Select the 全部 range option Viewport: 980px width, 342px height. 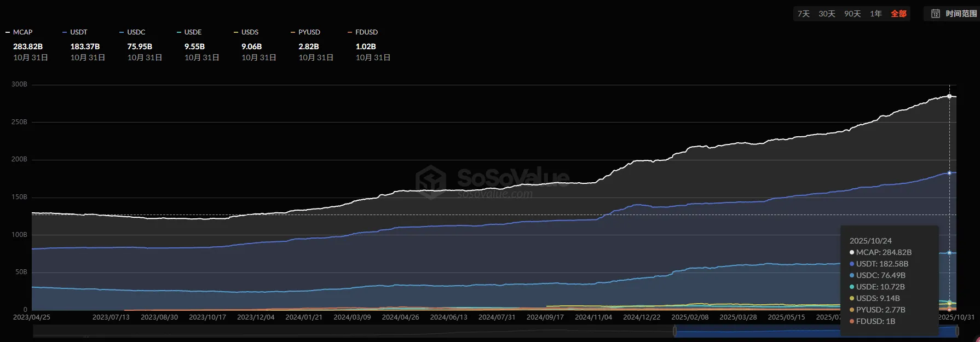pos(898,14)
